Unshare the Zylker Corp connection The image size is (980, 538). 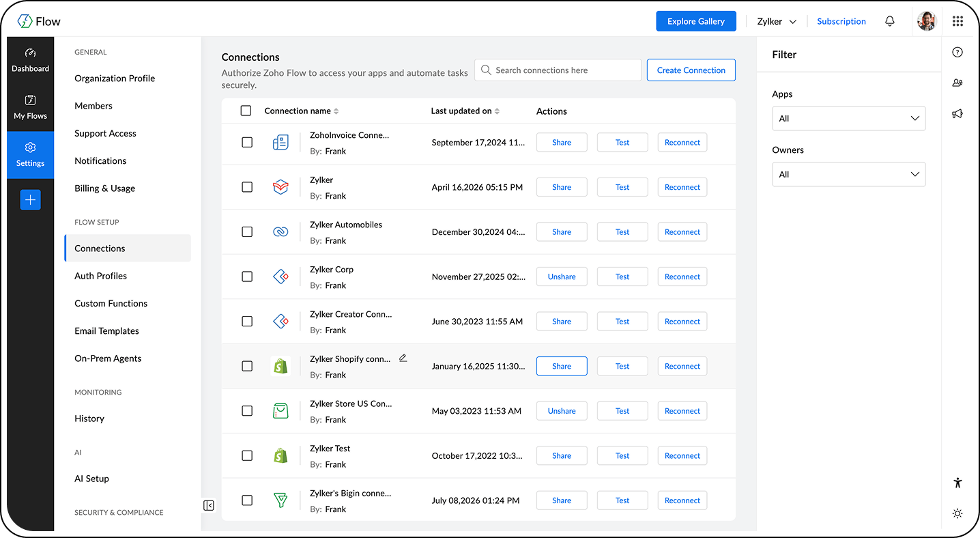click(562, 277)
